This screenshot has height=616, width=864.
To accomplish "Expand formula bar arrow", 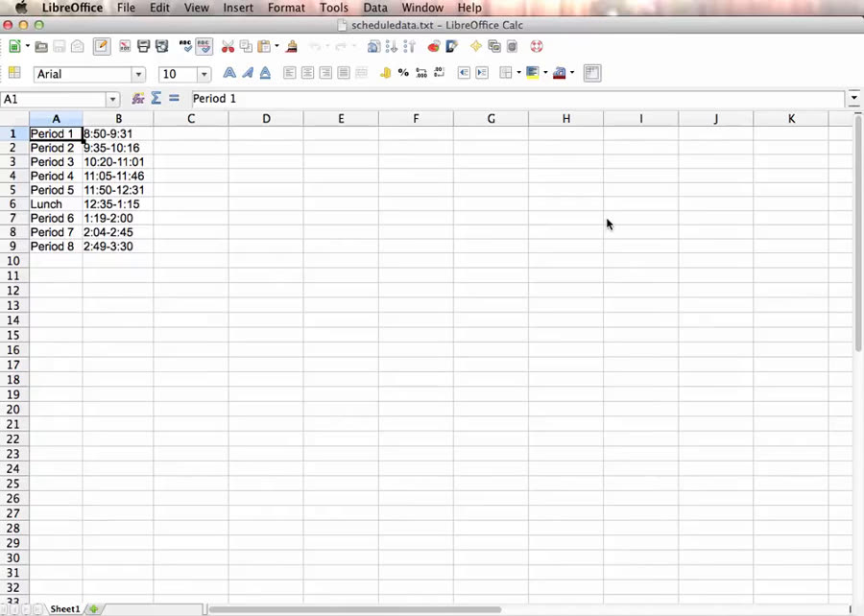I will click(x=854, y=98).
